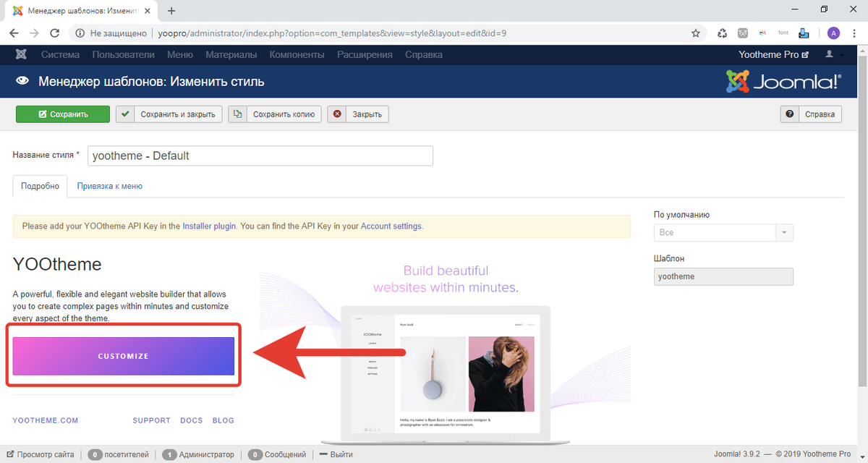
Task: Open the Система menu
Action: point(60,55)
